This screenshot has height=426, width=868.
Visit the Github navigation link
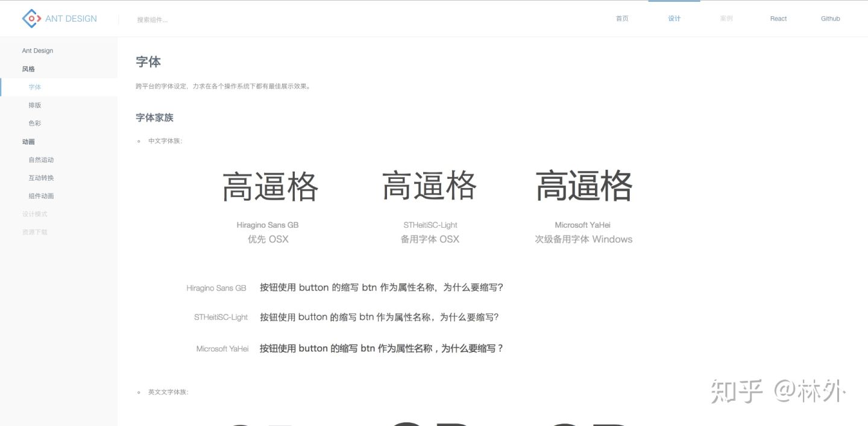pos(830,19)
